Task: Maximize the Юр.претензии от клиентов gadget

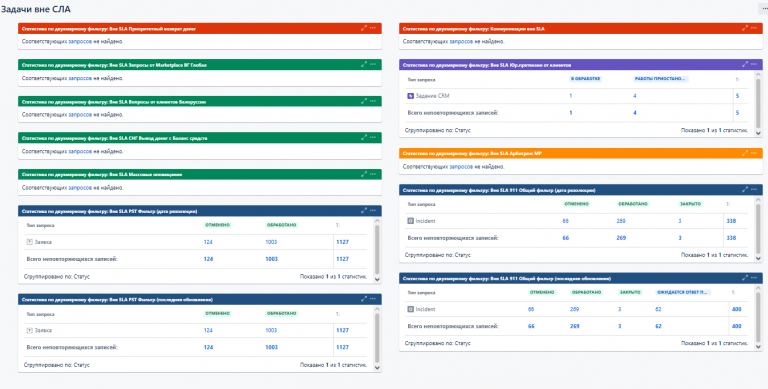Action: [x=745, y=64]
